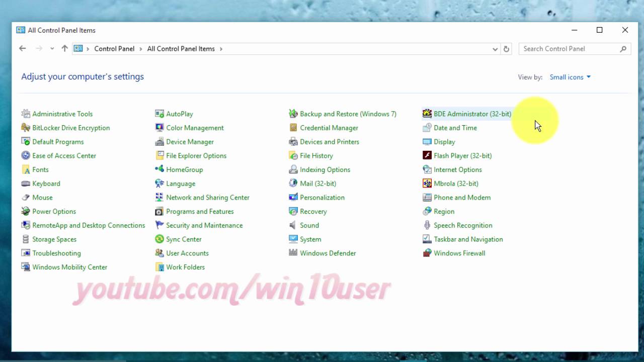Select All Control Panel Items breadcrumb
Image resolution: width=644 pixels, height=362 pixels.
pos(181,49)
